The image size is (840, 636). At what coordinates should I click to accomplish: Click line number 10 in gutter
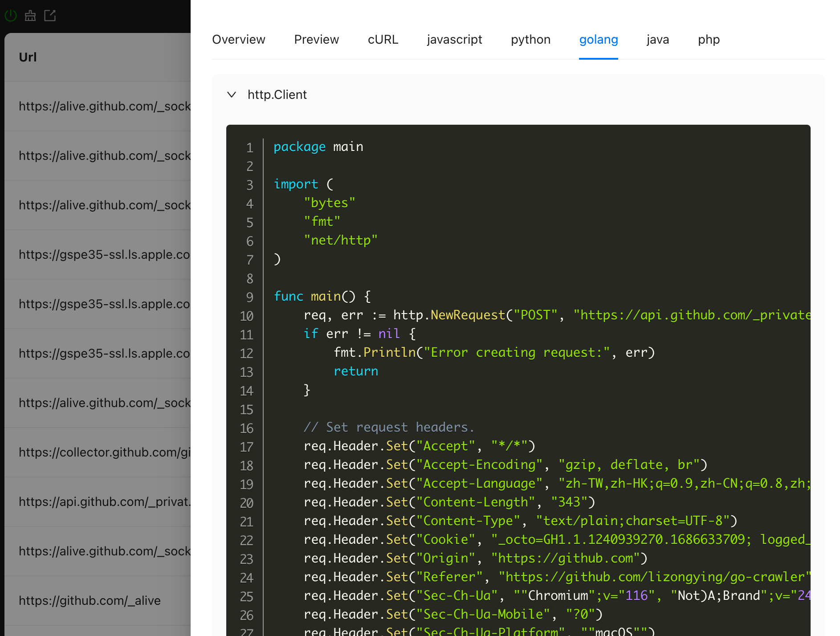(247, 316)
